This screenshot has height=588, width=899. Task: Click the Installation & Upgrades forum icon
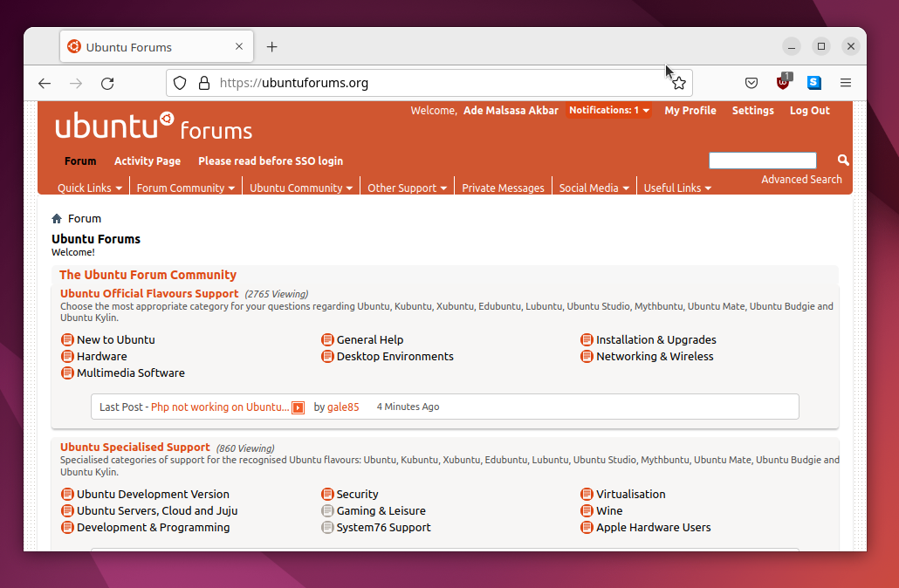[587, 340]
